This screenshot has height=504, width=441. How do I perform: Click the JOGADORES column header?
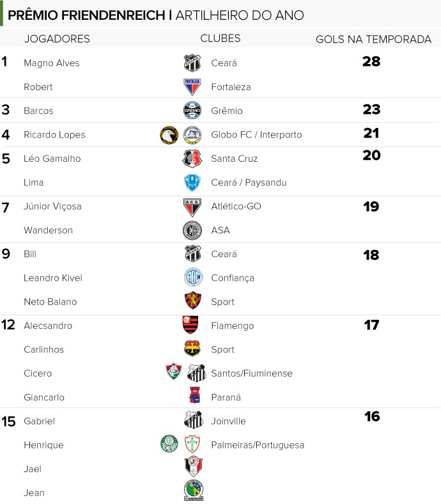point(57,39)
